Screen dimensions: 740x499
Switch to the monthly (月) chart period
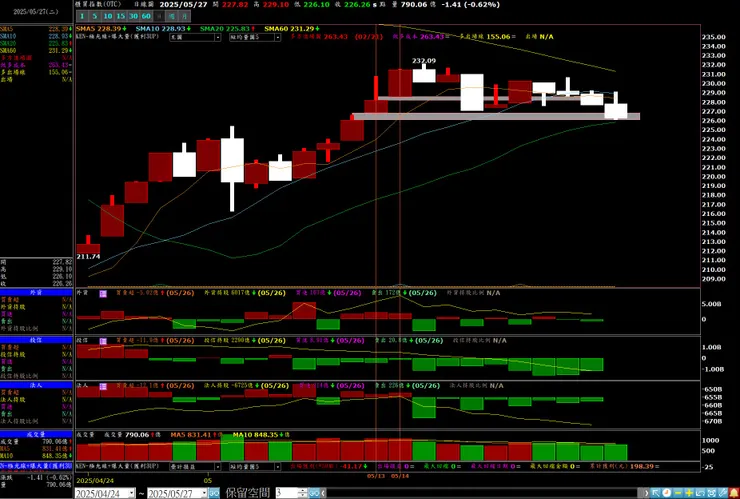pyautogui.click(x=185, y=16)
